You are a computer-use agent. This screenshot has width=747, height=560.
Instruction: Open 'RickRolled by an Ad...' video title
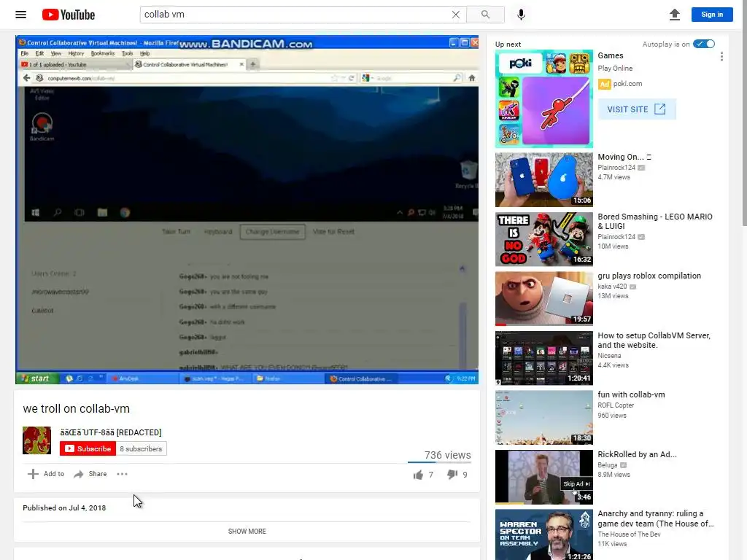coord(637,454)
